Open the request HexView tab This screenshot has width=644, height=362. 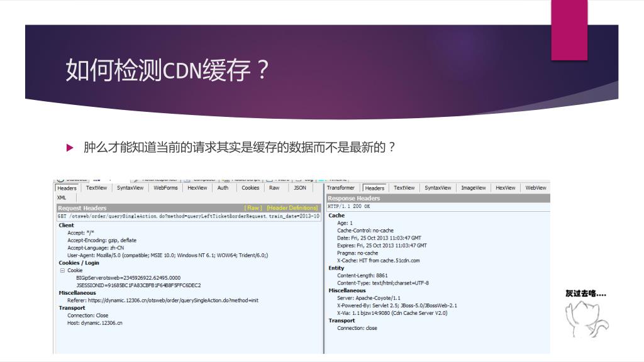pyautogui.click(x=197, y=187)
